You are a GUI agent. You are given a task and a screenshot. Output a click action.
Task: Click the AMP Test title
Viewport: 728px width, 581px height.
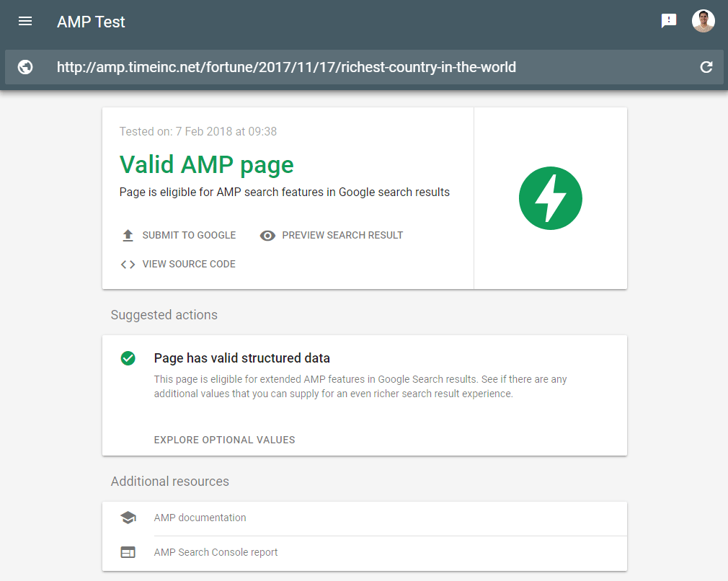click(91, 22)
